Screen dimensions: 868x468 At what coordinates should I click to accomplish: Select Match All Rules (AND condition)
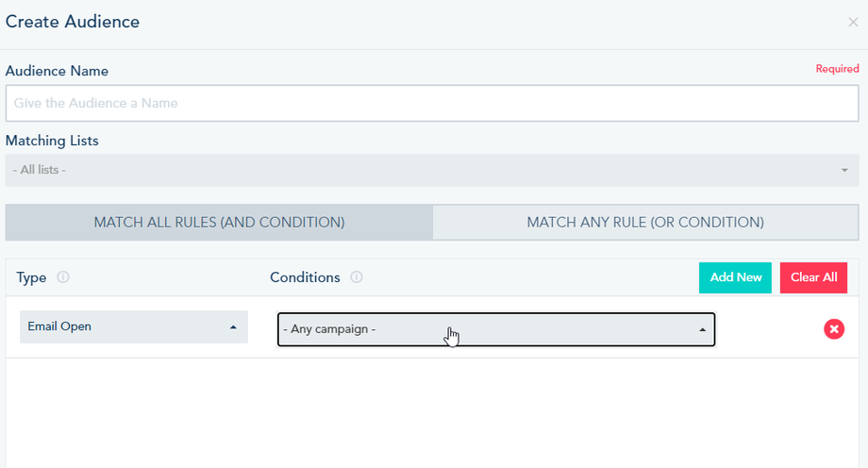click(219, 223)
